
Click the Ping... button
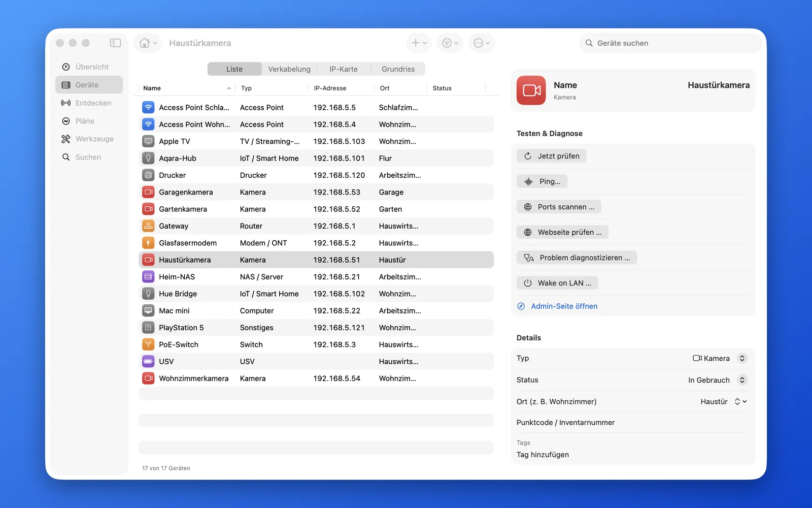pyautogui.click(x=542, y=181)
